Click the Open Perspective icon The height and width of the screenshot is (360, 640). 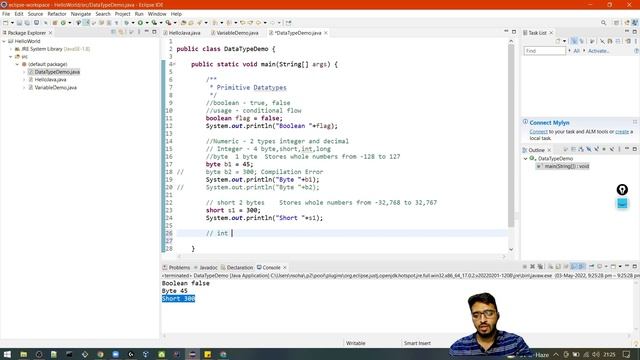(616, 23)
